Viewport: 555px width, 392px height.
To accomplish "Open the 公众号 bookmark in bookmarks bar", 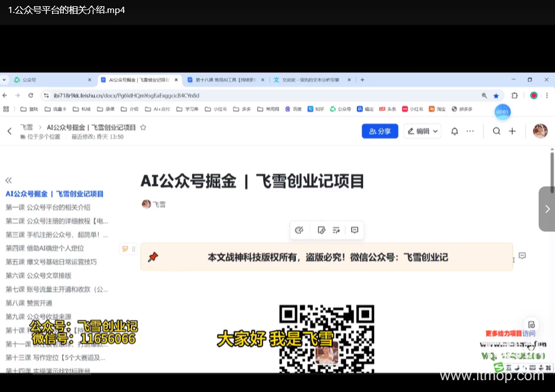I will point(340,109).
